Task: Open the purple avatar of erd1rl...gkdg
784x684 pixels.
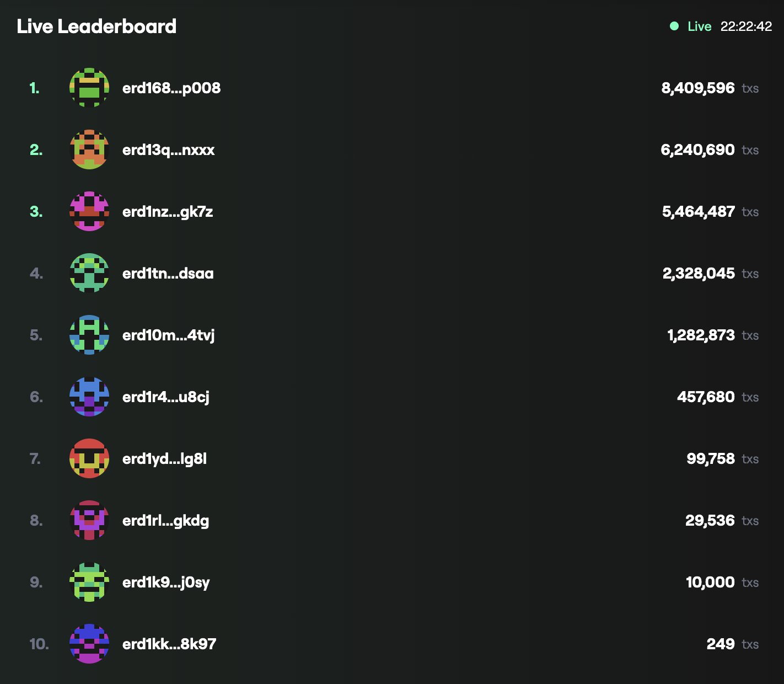Action: 89,520
